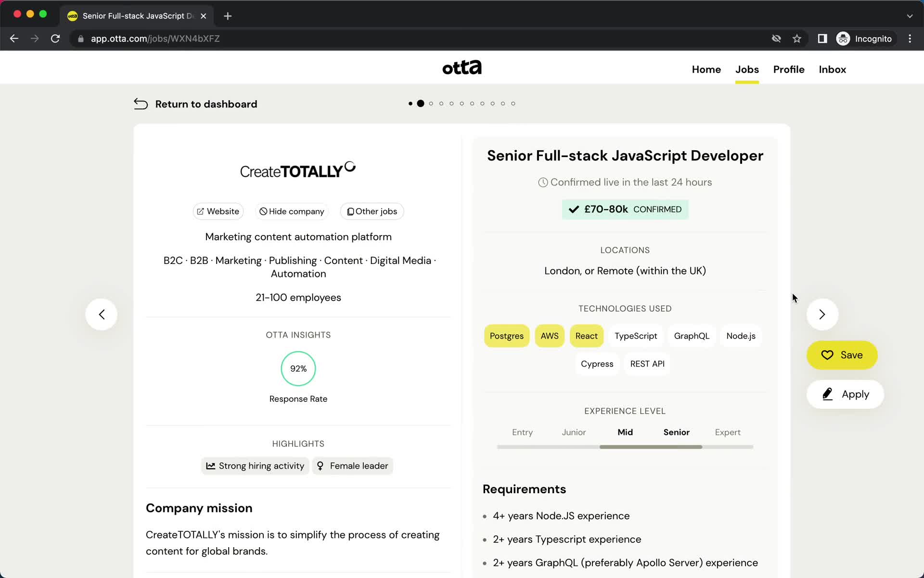Open the Profile nav item
This screenshot has width=924, height=578.
(x=789, y=69)
